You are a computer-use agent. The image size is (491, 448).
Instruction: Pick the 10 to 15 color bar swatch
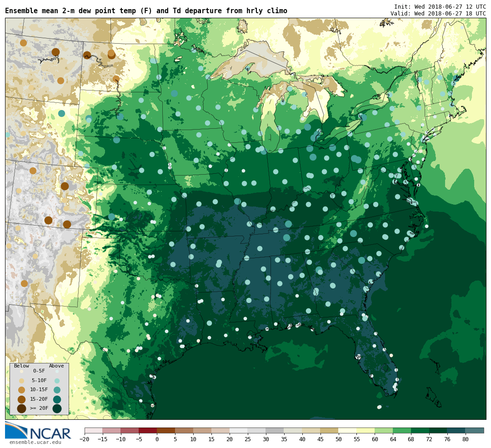click(203, 430)
